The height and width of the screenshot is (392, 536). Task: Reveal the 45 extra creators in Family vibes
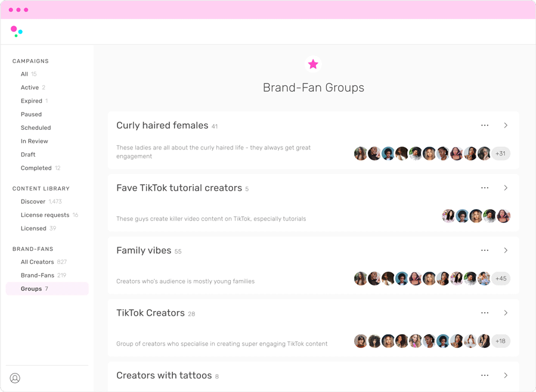501,278
